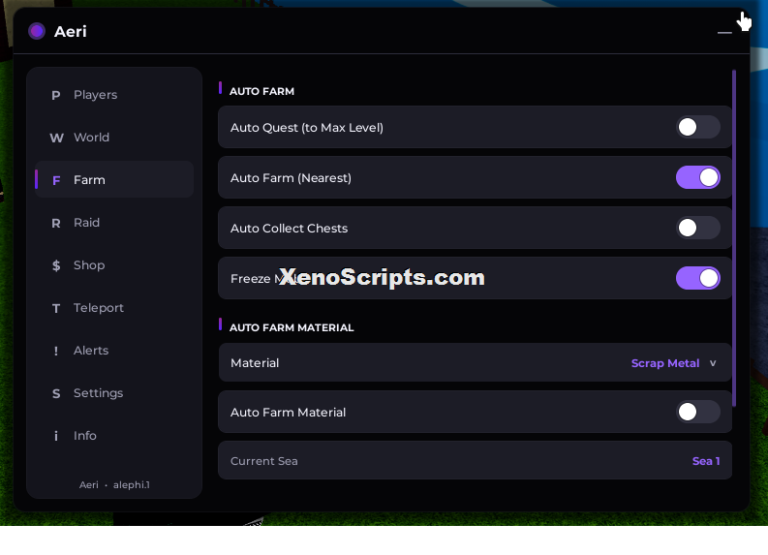This screenshot has width=768, height=555.
Task: Turn on Auto Collect Chests toggle
Action: pyautogui.click(x=698, y=228)
